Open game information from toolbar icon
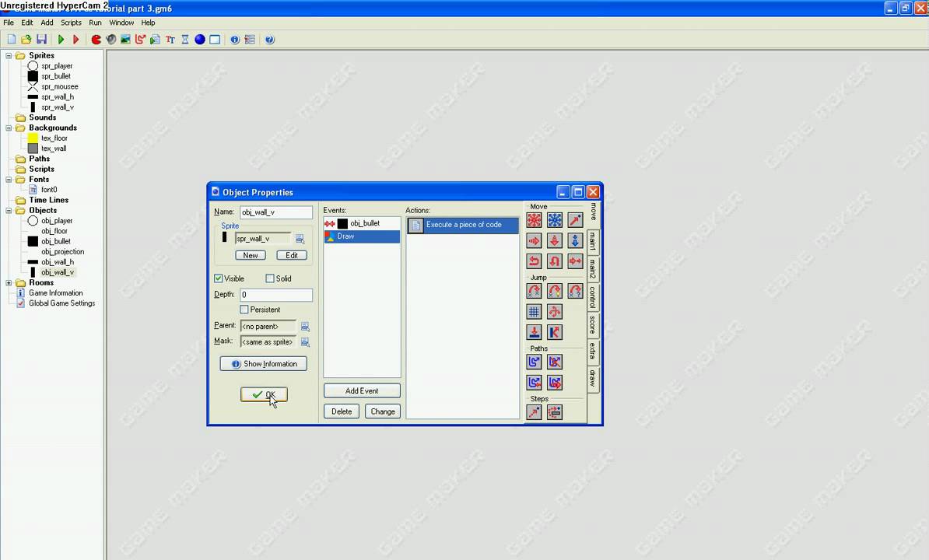The image size is (929, 560). point(235,40)
